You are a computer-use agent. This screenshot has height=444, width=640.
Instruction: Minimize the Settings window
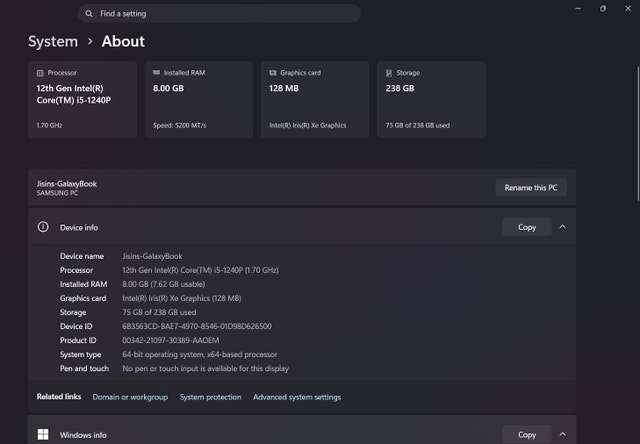[578, 9]
